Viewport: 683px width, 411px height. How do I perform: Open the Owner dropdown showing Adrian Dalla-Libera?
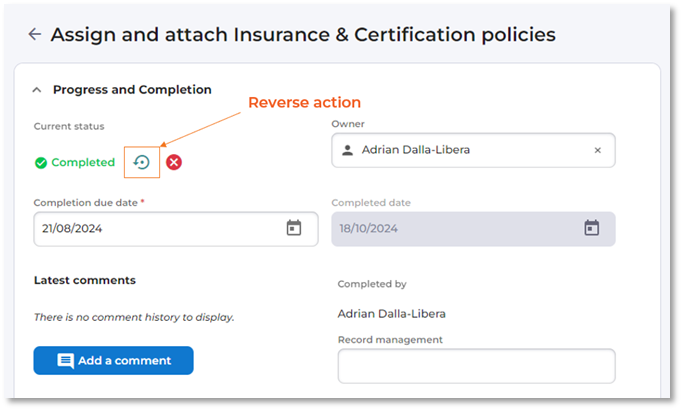tap(470, 150)
